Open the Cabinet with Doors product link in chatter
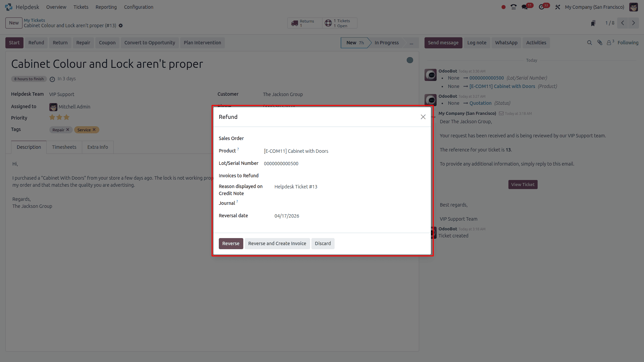 [502, 86]
